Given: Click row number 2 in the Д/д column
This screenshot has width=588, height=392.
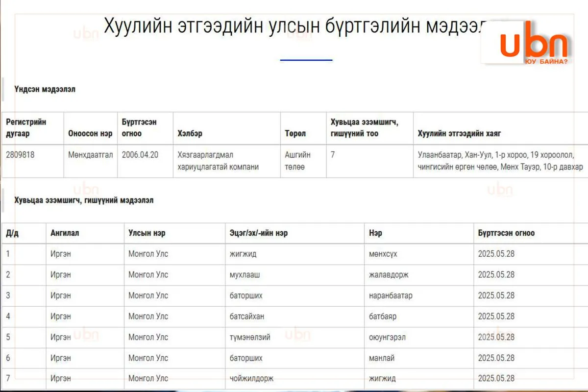Looking at the screenshot, I should [x=8, y=275].
